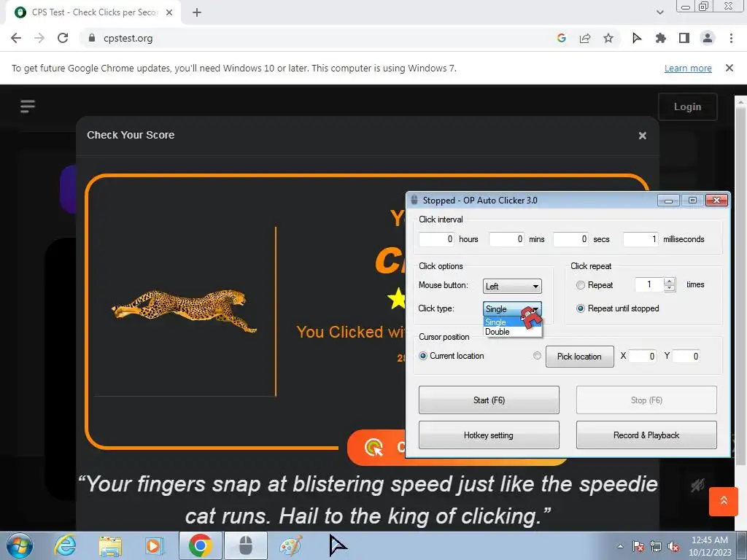
Task: Launch Internet Explorer from taskbar
Action: 65,546
